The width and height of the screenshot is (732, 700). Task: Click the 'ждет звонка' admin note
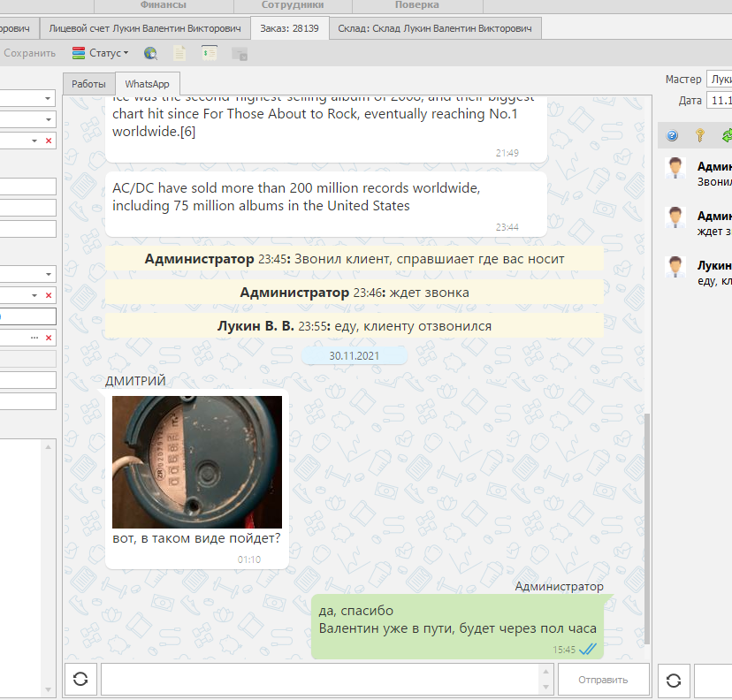click(355, 293)
